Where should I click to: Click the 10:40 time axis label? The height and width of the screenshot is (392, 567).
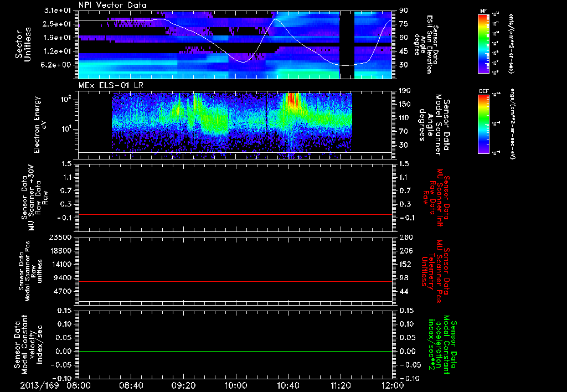(x=288, y=385)
